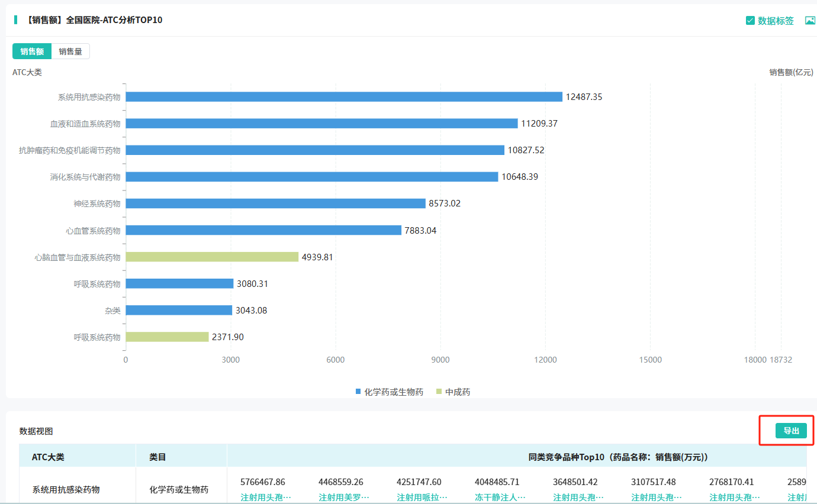This screenshot has height=504, width=817.
Task: Open the 注射用哌拉… drug link
Action: [422, 497]
